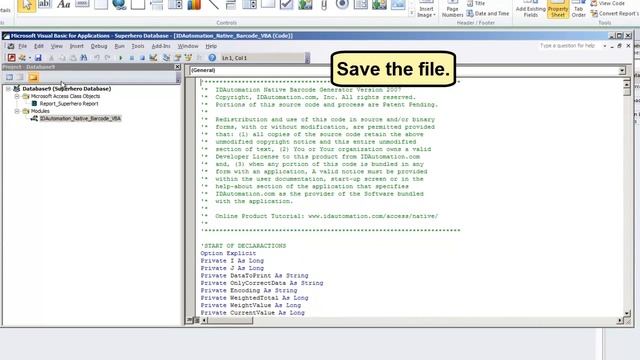Select the Check Box control in ribbon
640x360 pixels.
click(287, 4)
